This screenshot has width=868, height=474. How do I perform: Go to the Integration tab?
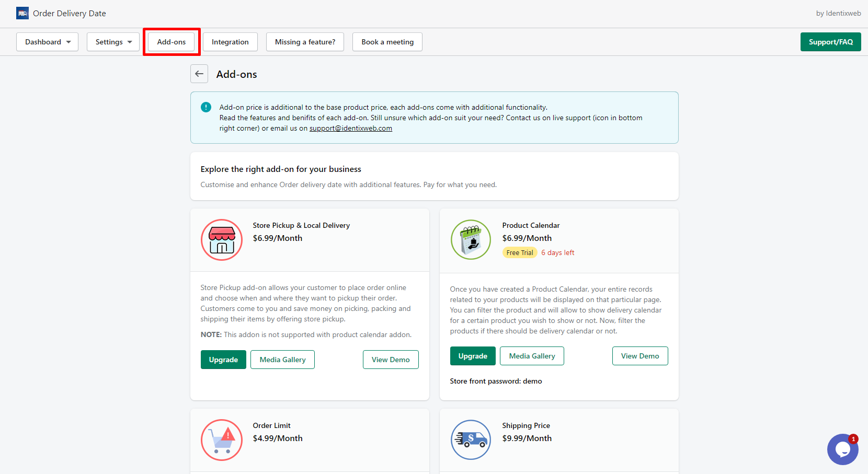pos(230,42)
